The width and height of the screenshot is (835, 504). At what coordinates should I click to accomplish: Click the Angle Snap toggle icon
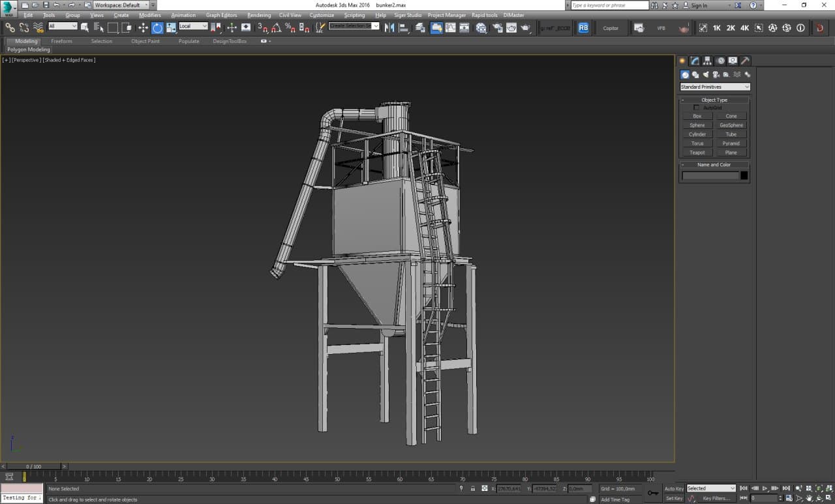[x=276, y=27]
